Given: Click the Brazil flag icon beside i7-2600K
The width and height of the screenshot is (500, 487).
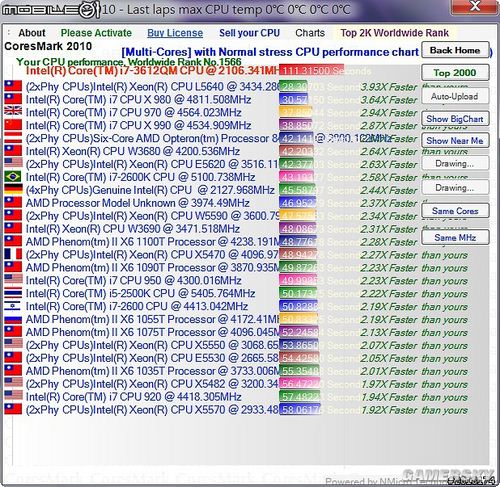Looking at the screenshot, I should [x=13, y=177].
